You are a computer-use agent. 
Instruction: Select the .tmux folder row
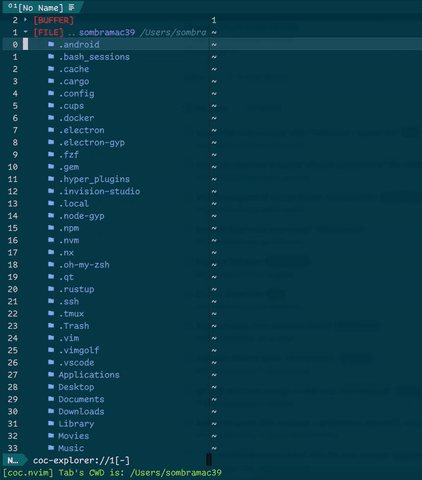[x=105, y=313]
